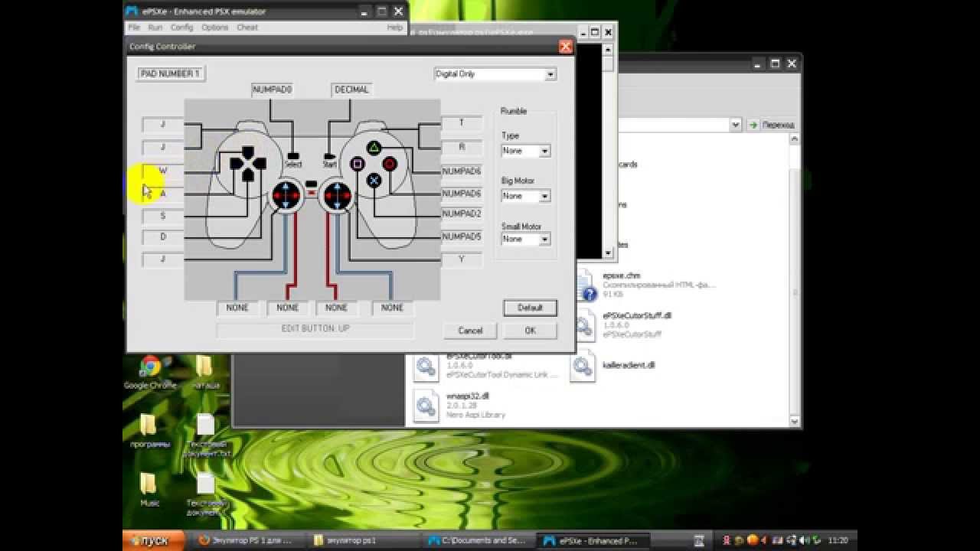Click the left analog stick on the controller
This screenshot has width=980, height=551.
click(x=286, y=196)
